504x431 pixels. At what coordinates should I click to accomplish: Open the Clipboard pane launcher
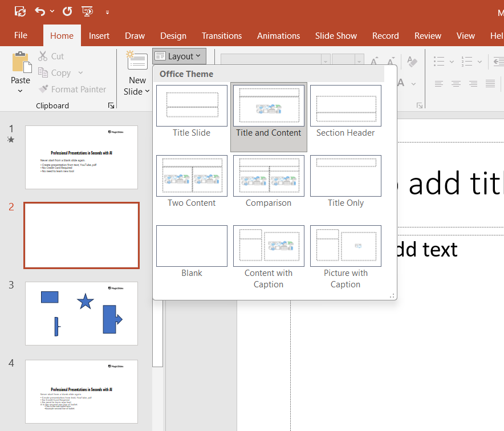pos(111,105)
